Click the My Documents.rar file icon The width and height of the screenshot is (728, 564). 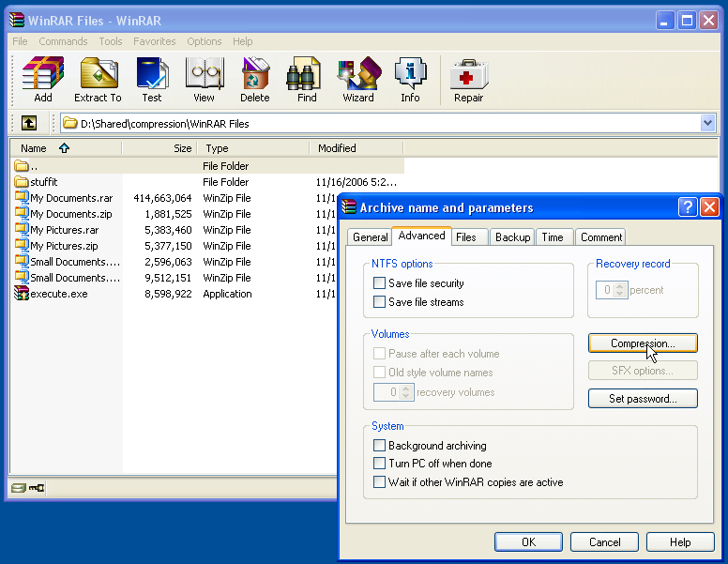(22, 197)
